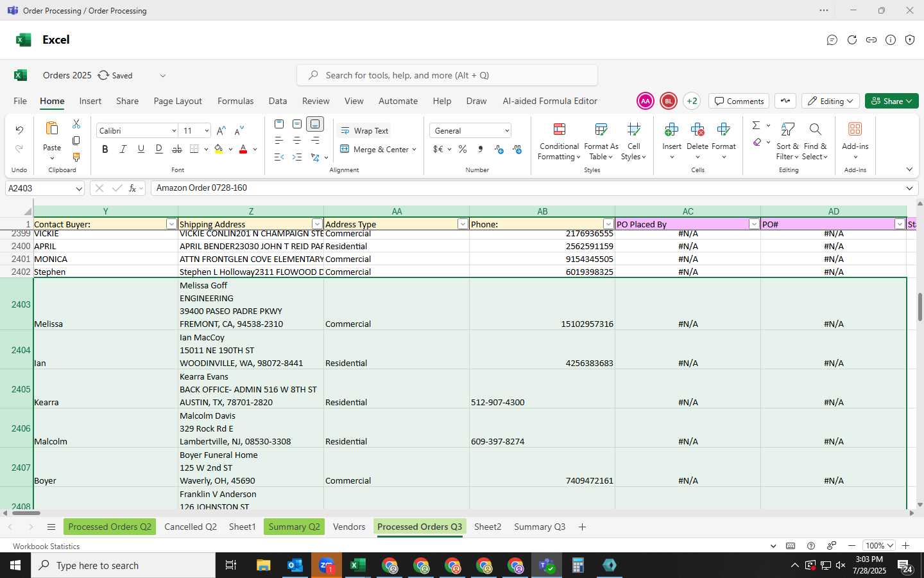Image resolution: width=924 pixels, height=578 pixels.
Task: Toggle align left
Action: pos(279,141)
